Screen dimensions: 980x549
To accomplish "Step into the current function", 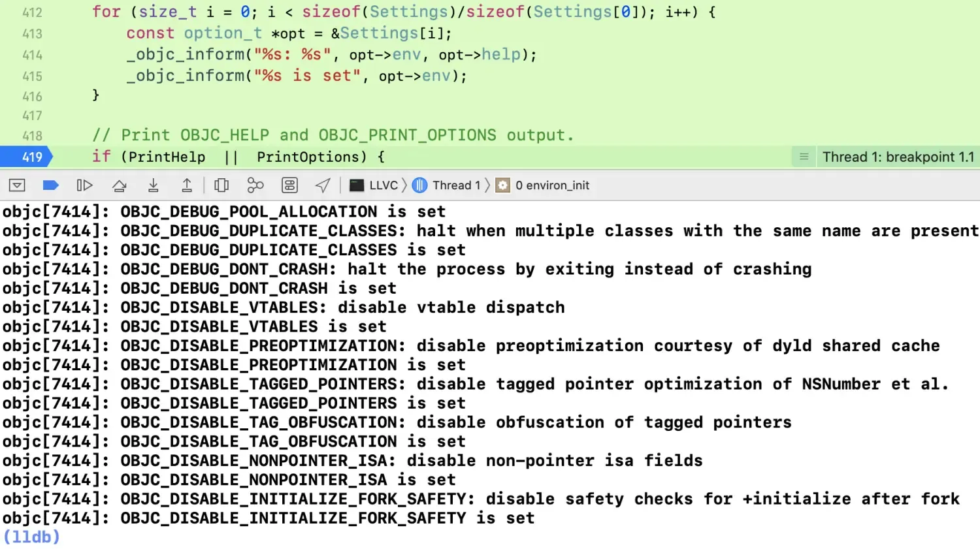I will (153, 185).
